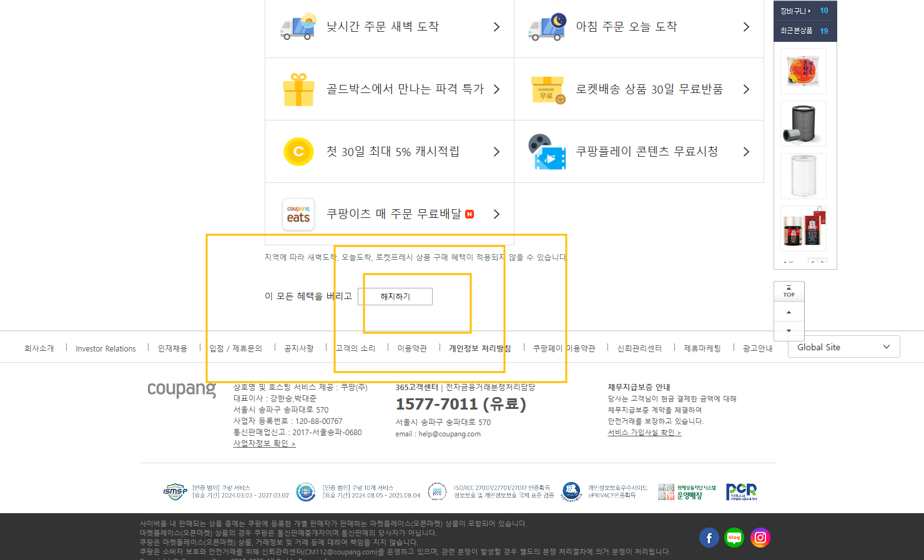Open 공지사항 footer menu
Image resolution: width=924 pixels, height=560 pixels.
(299, 348)
